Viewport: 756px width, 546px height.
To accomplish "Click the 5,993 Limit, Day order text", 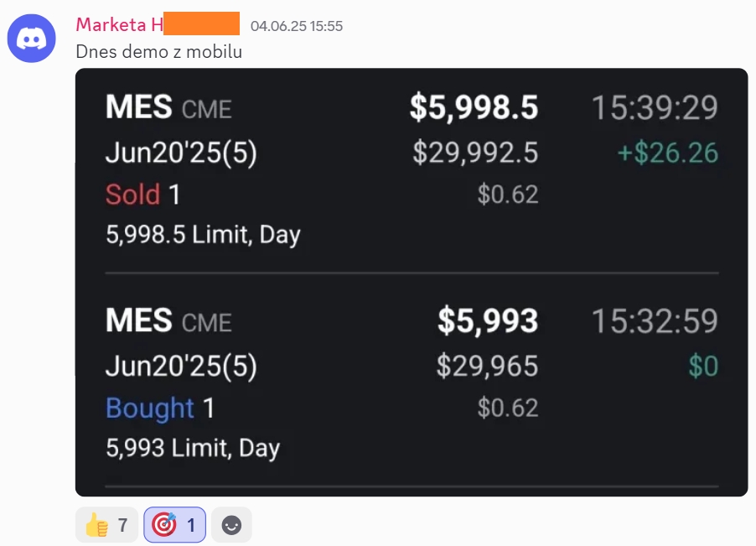I will (x=193, y=448).
